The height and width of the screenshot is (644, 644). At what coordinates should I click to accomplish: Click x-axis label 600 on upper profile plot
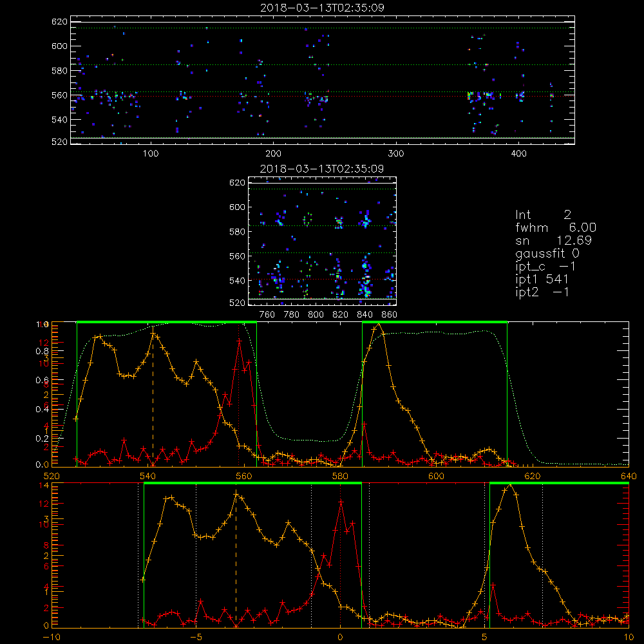click(x=436, y=476)
